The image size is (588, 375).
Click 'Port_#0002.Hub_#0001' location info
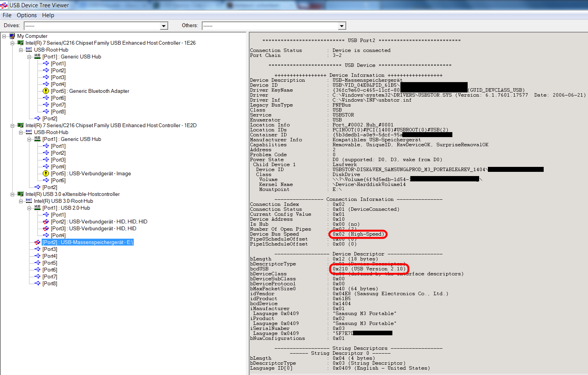click(363, 125)
